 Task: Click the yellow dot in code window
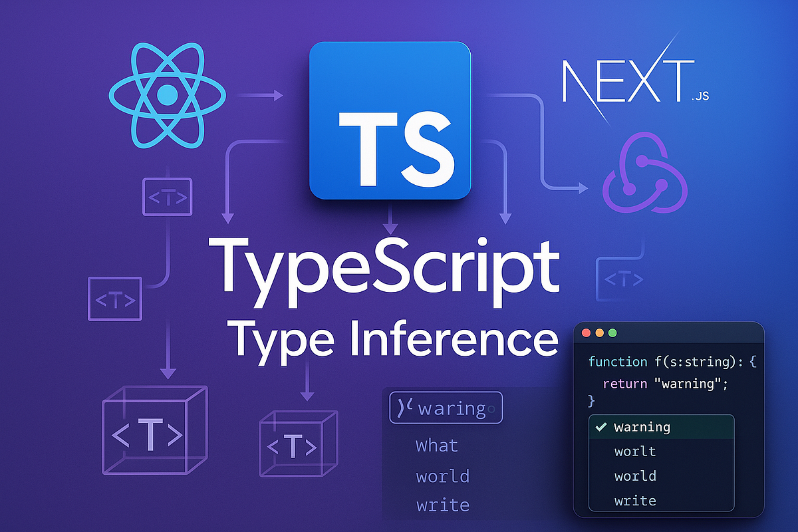click(x=600, y=332)
